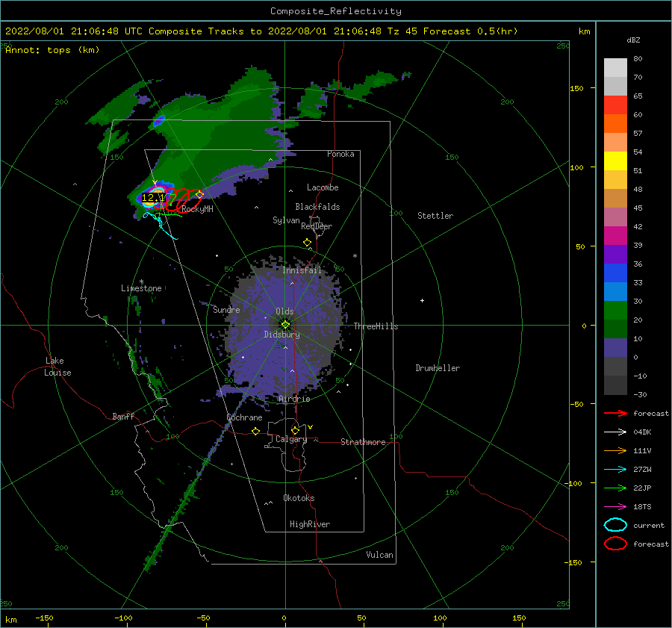Pick the light gray 70-80 dBZ swatch

[615, 68]
